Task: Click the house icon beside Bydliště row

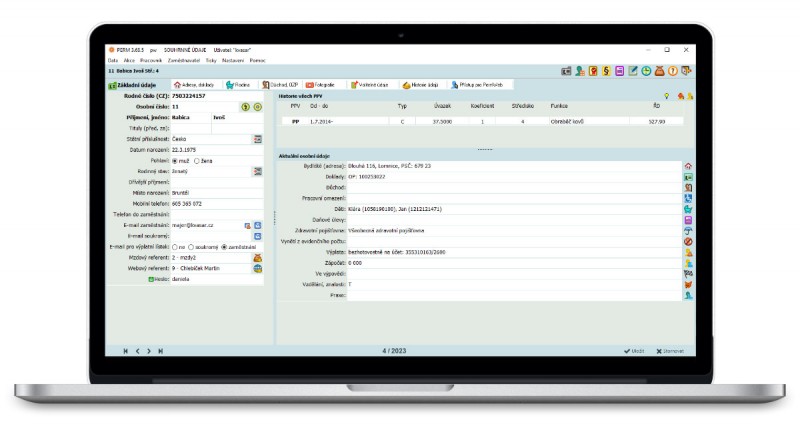Action: (688, 165)
